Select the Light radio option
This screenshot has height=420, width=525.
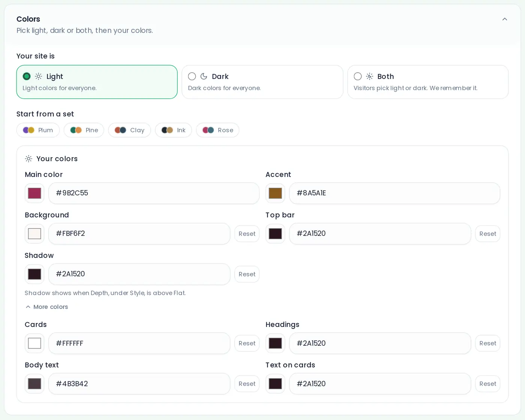pos(97,82)
